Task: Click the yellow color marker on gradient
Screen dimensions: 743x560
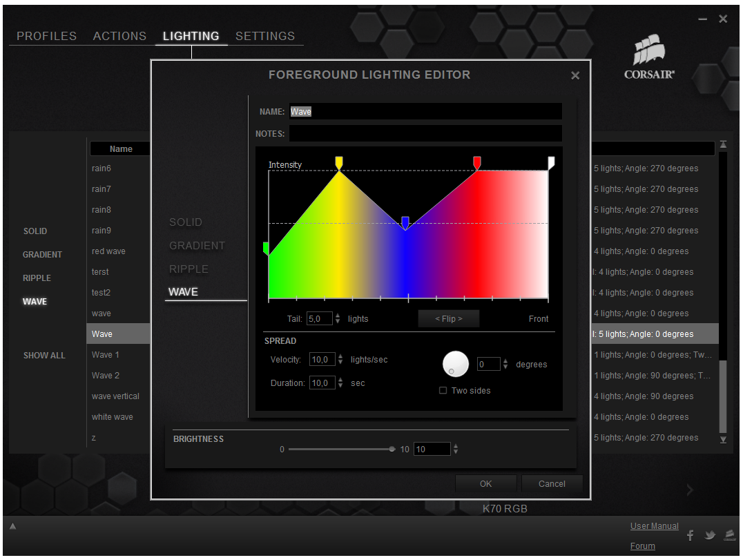Action: (339, 162)
